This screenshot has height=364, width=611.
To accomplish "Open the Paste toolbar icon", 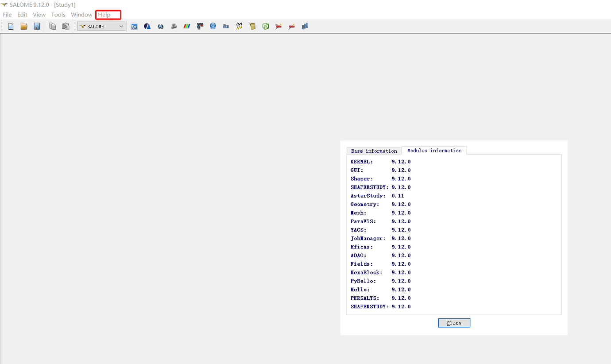I will [66, 26].
